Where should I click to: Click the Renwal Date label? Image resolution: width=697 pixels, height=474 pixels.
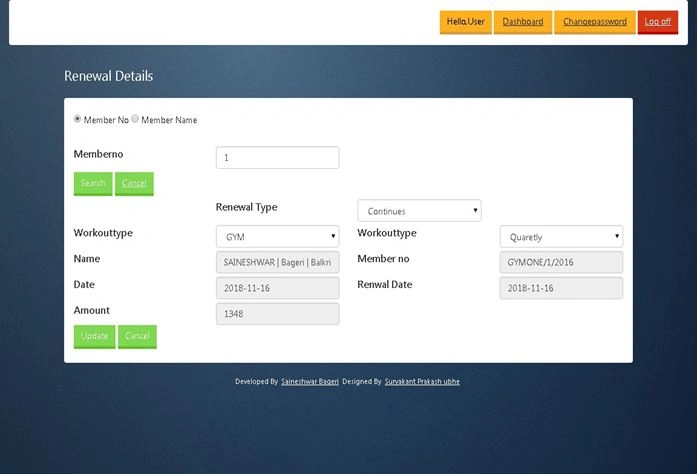(385, 285)
